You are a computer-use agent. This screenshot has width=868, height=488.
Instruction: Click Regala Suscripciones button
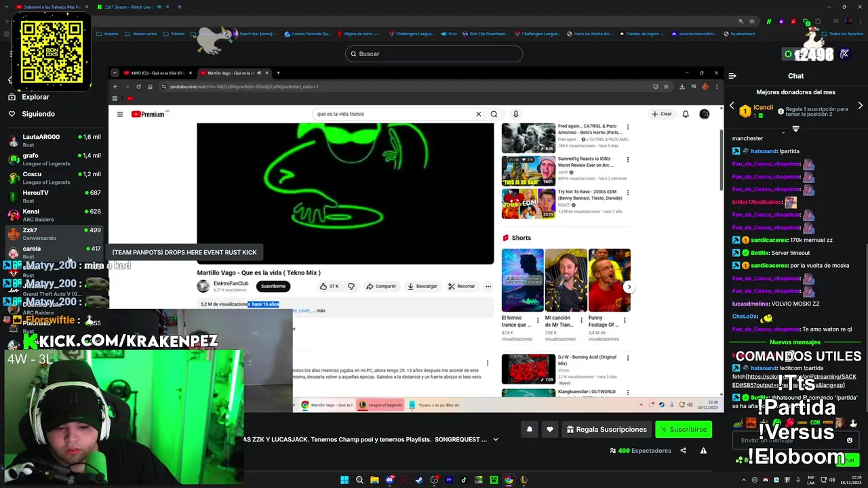[606, 429]
